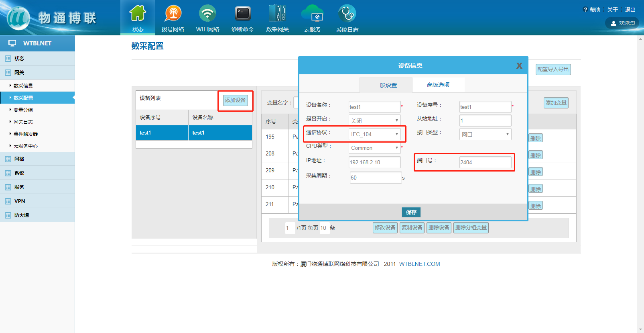Switch to the 高级选项 tab
The height and width of the screenshot is (333, 644).
[438, 85]
